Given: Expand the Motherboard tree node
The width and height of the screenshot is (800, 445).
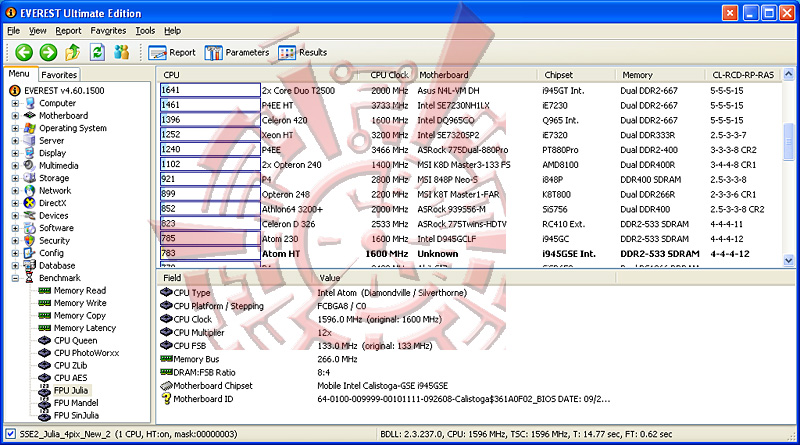Looking at the screenshot, I should click(15, 115).
